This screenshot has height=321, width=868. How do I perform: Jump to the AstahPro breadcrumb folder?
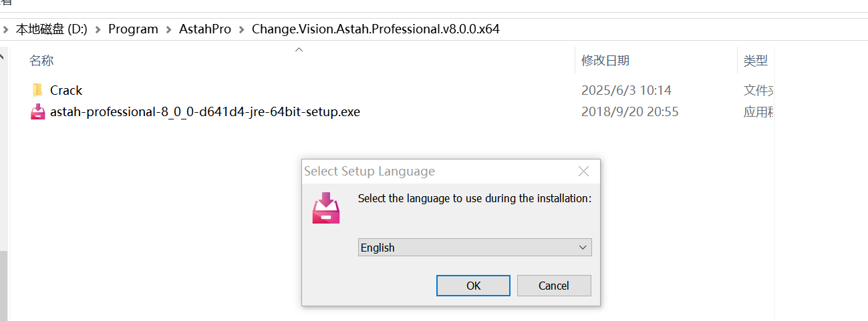click(x=204, y=29)
